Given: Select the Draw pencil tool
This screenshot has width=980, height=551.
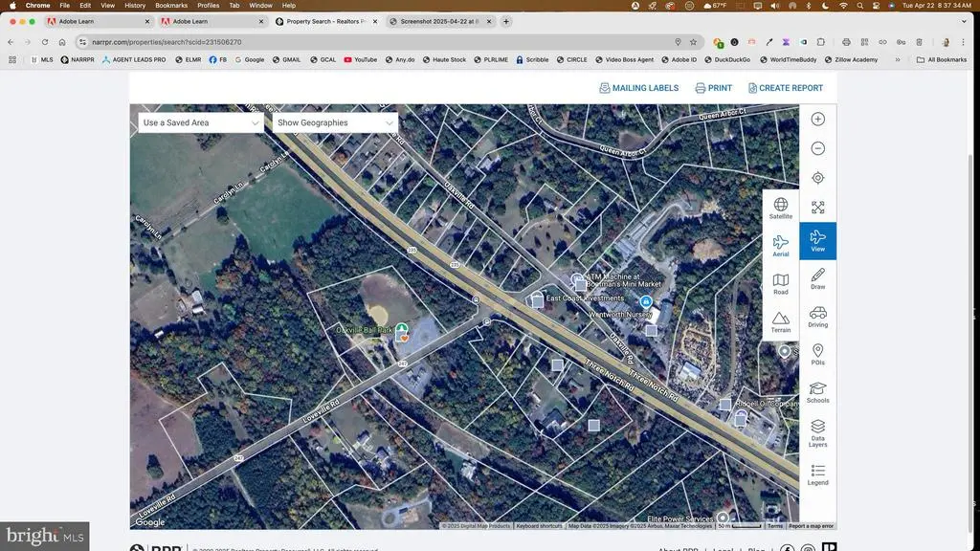Looking at the screenshot, I should [817, 278].
